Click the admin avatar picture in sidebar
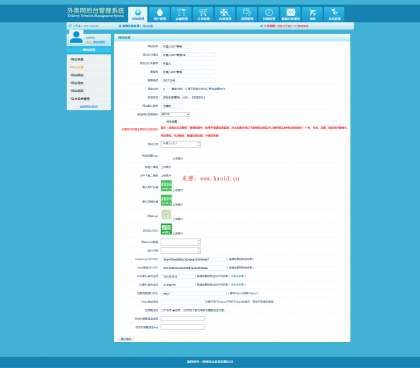This screenshot has width=420, height=368. 76,37
